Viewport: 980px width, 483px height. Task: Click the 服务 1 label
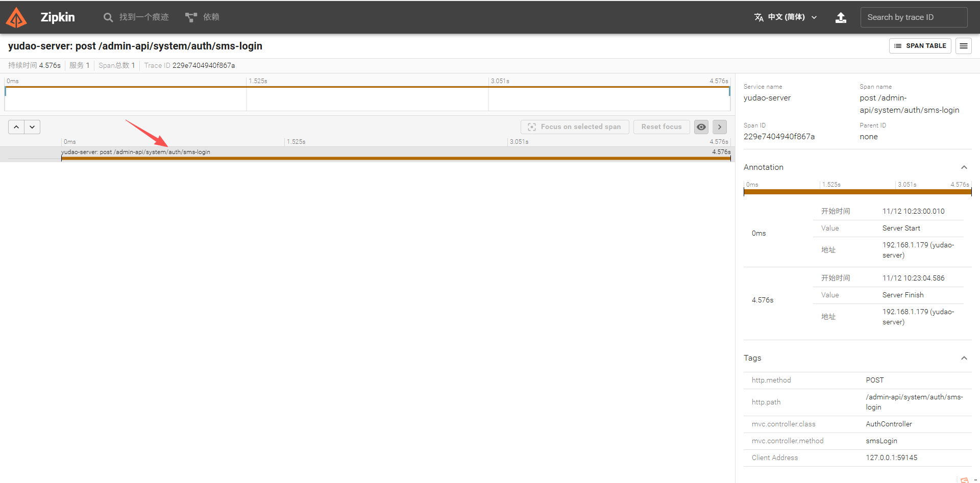(80, 65)
